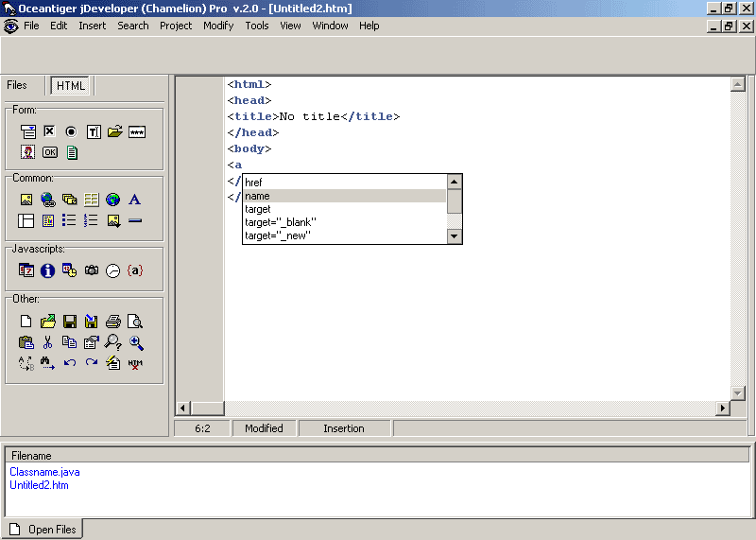Click the A-to-B replace icon

click(26, 363)
